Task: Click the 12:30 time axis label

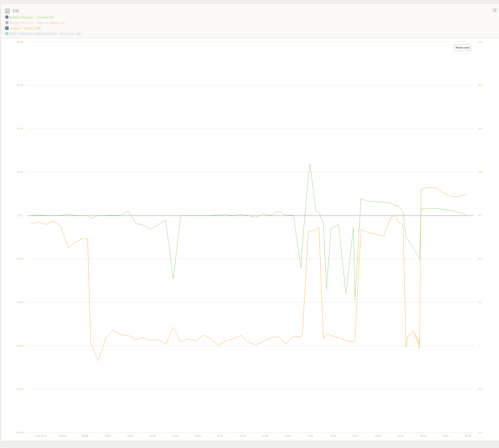Action: (x=243, y=436)
